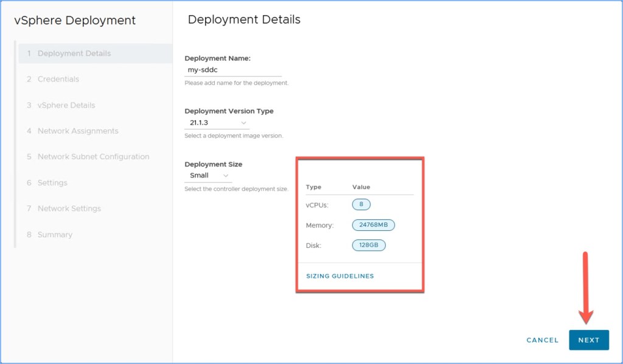Click into the Deployment Name field
This screenshot has height=364, width=623.
click(233, 70)
